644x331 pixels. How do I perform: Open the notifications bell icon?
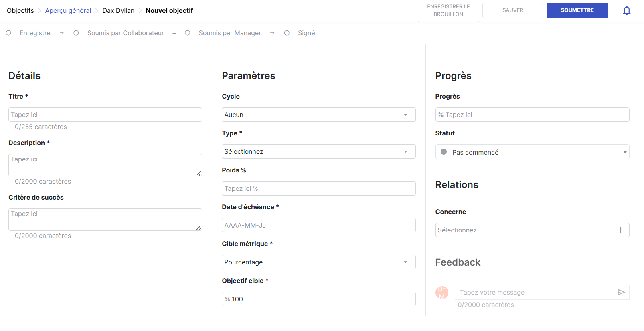click(x=626, y=10)
